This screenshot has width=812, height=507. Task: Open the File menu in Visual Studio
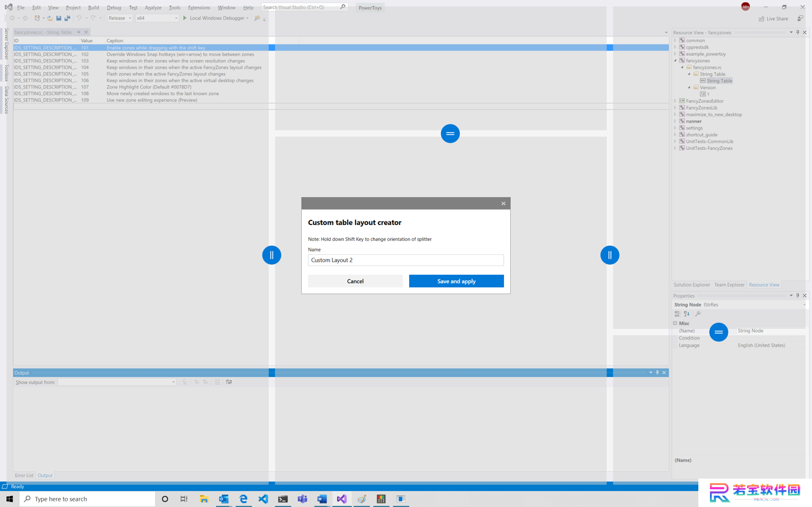click(20, 7)
